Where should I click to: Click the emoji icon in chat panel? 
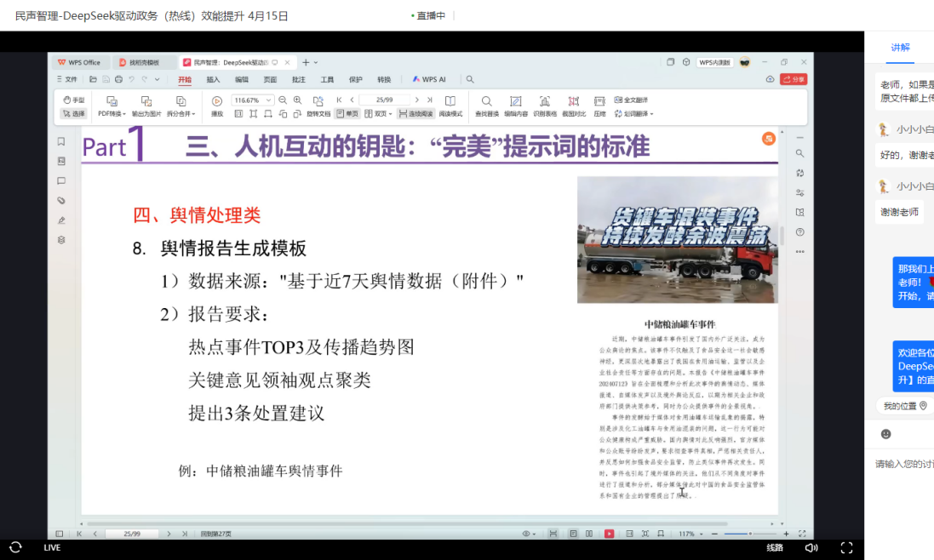pos(885,434)
